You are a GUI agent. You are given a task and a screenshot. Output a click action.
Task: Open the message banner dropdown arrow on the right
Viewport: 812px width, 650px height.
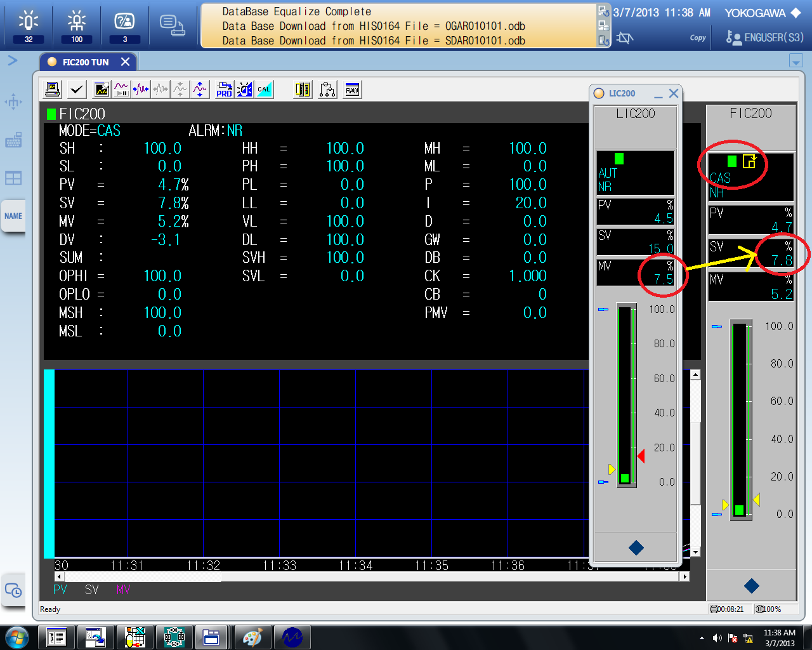(796, 61)
